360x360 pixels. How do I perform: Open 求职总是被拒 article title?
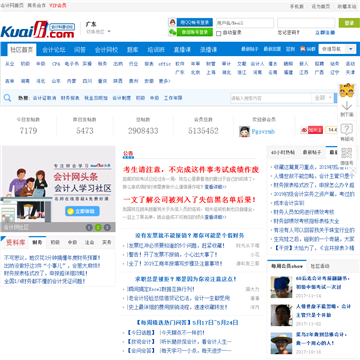[186, 279]
